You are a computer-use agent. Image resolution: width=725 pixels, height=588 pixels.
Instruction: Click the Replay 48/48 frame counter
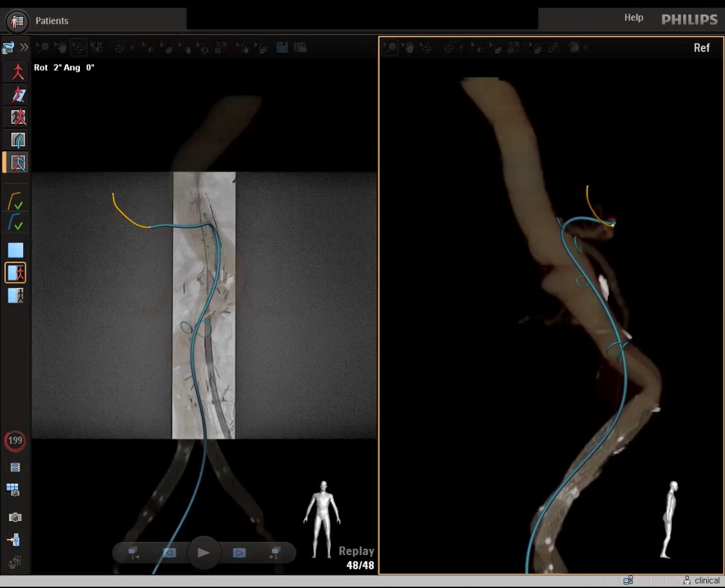pos(356,558)
